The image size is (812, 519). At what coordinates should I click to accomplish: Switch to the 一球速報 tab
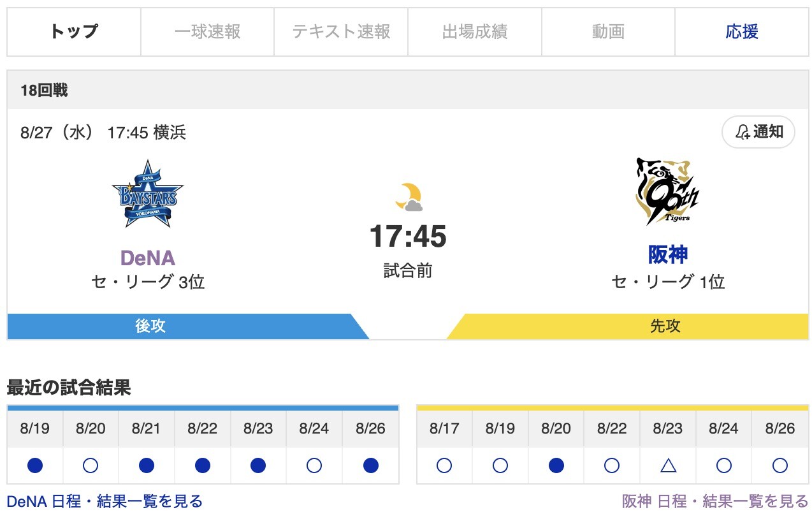coord(207,32)
